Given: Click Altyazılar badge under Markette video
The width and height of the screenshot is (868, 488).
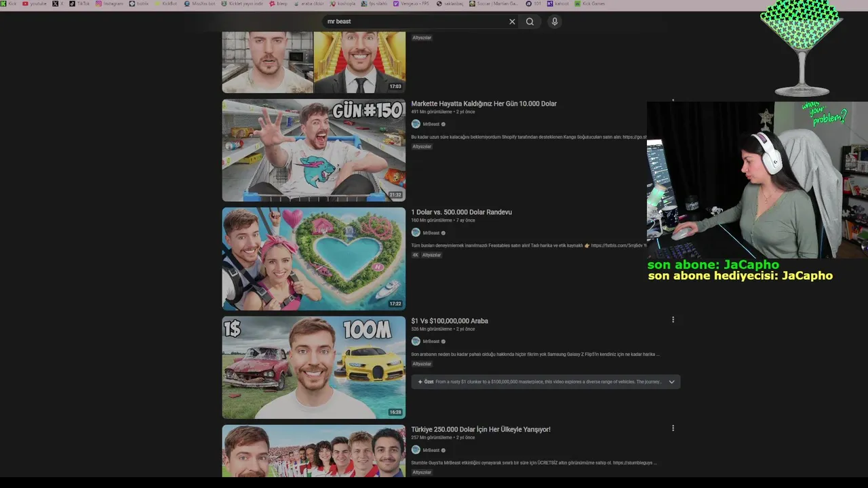Looking at the screenshot, I should pos(422,146).
